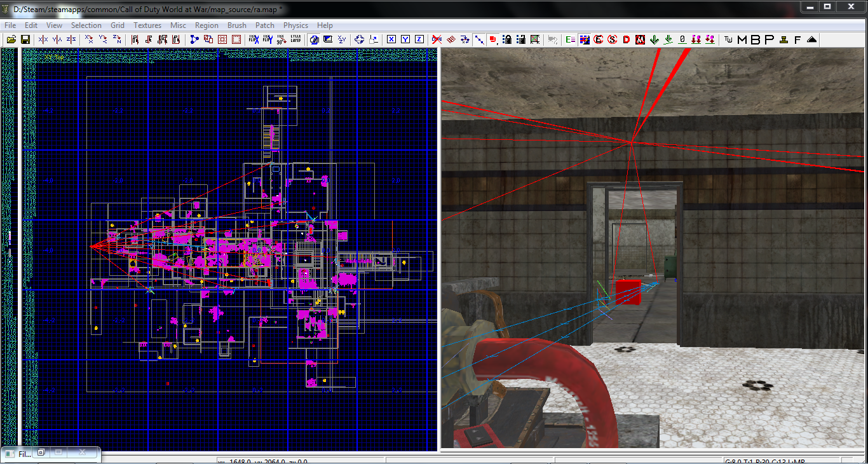This screenshot has width=868, height=464.
Task: Click the TEX FLIP Y icon
Action: tap(268, 39)
